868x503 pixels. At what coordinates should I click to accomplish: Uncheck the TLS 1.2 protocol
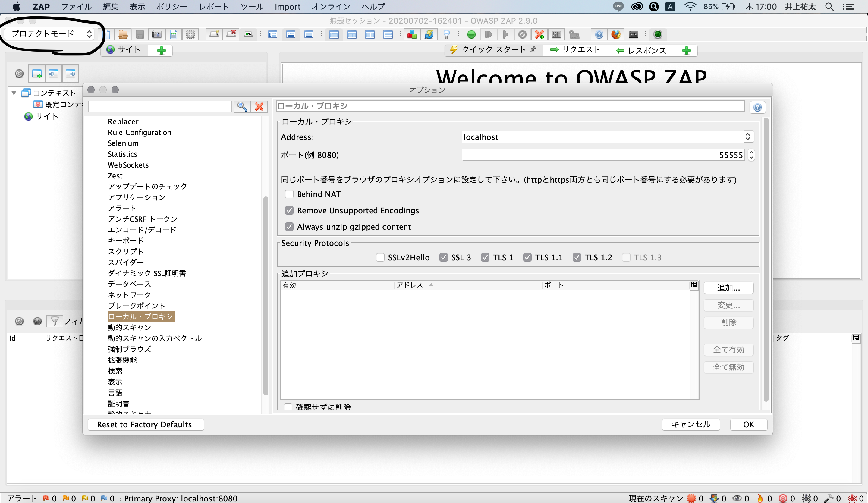(x=577, y=257)
